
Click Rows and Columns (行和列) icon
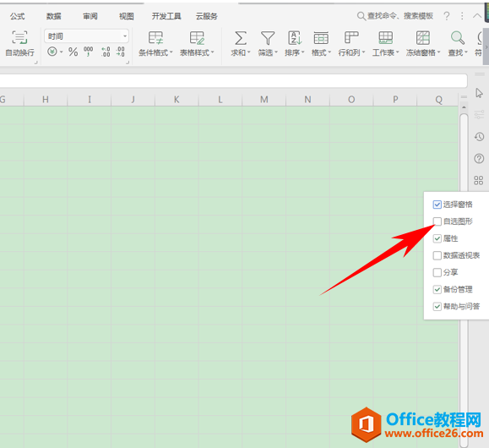click(x=351, y=38)
